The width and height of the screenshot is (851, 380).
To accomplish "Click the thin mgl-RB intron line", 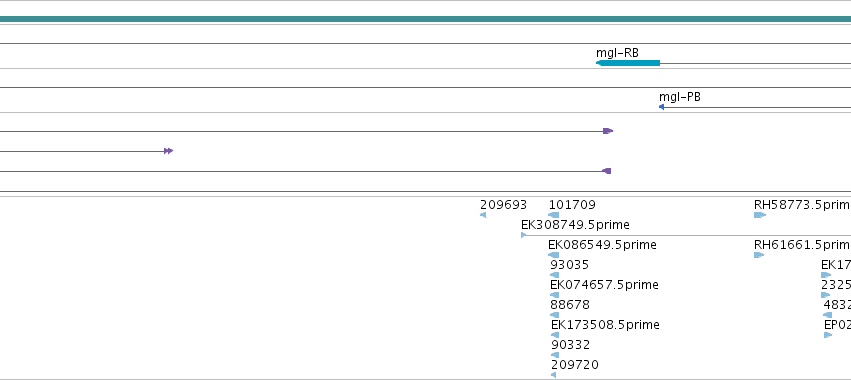I will pos(755,64).
